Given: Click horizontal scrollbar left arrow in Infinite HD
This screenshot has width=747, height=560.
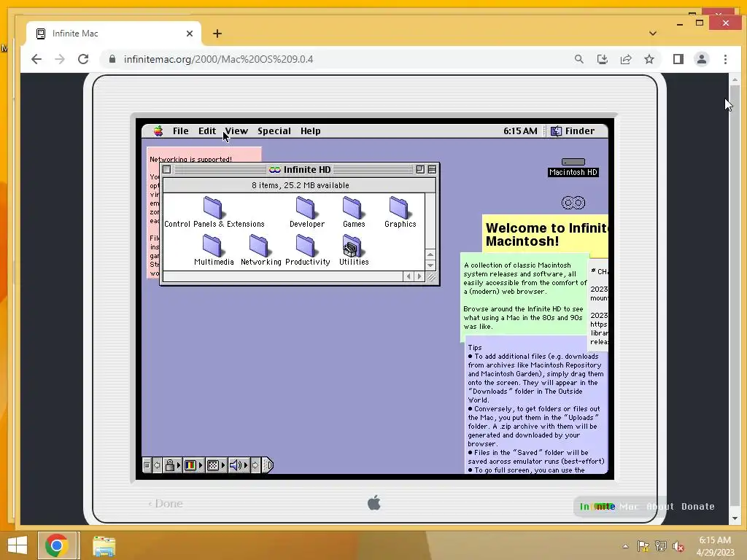Looking at the screenshot, I should (409, 276).
